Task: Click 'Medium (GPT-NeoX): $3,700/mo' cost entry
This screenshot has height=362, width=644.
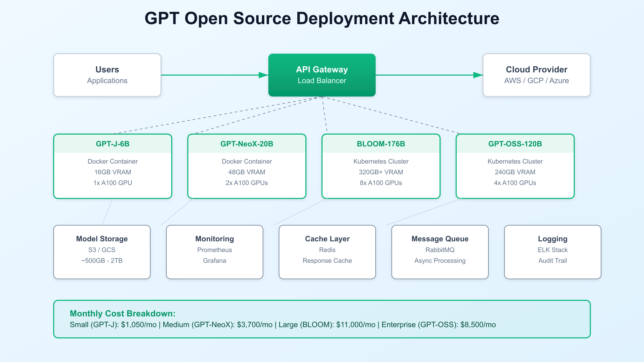Action: pos(218,325)
